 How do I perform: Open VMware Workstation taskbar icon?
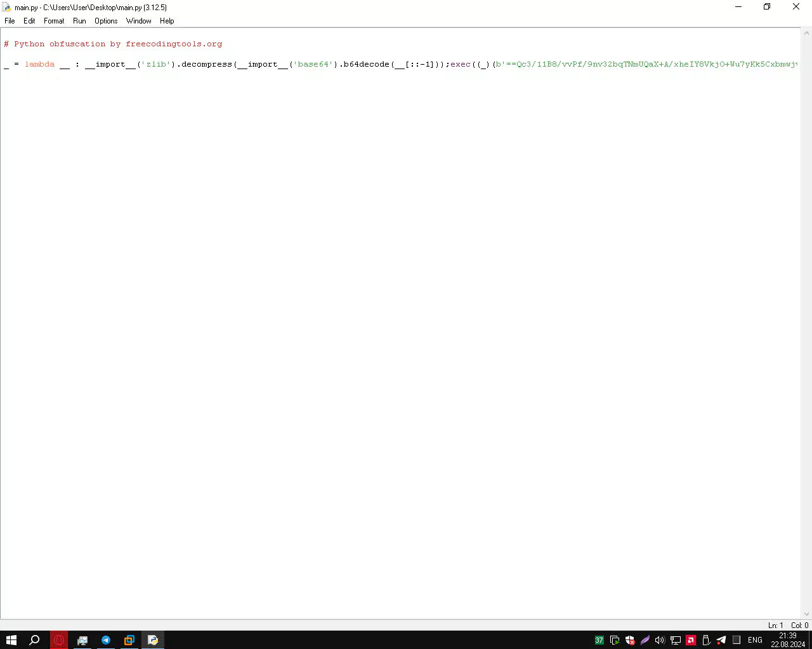129,639
